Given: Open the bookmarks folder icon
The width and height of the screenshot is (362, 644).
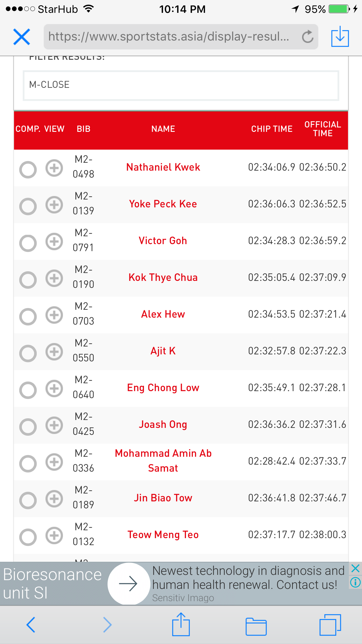Looking at the screenshot, I should [256, 626].
